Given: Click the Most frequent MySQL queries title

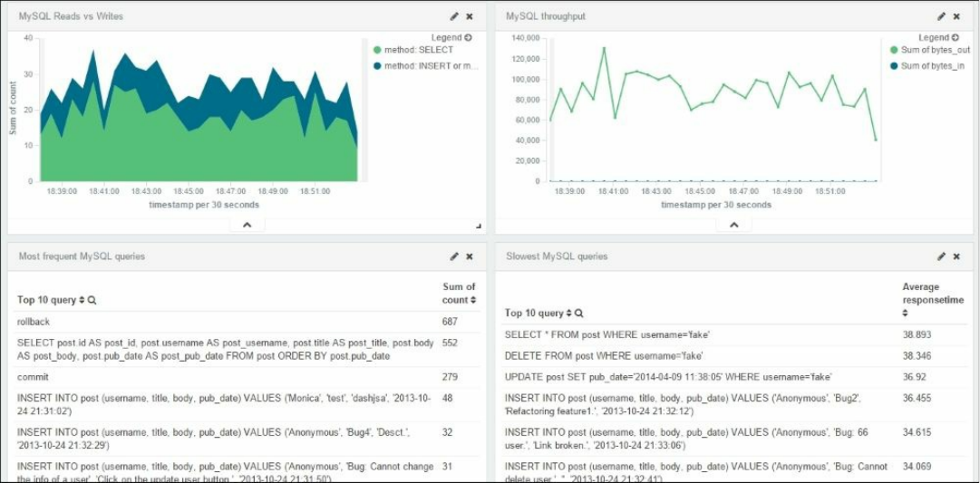Looking at the screenshot, I should point(82,256).
